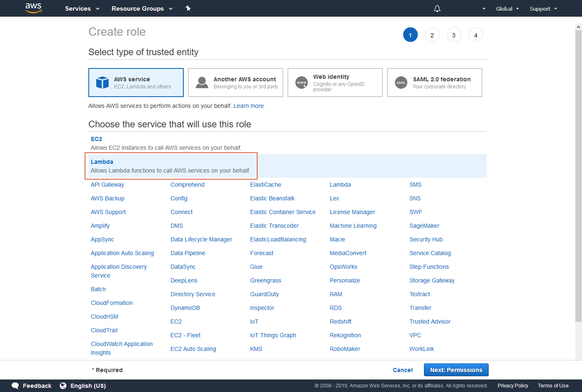The height and width of the screenshot is (392, 582).
Task: Select RoboMaker service
Action: [x=345, y=349]
